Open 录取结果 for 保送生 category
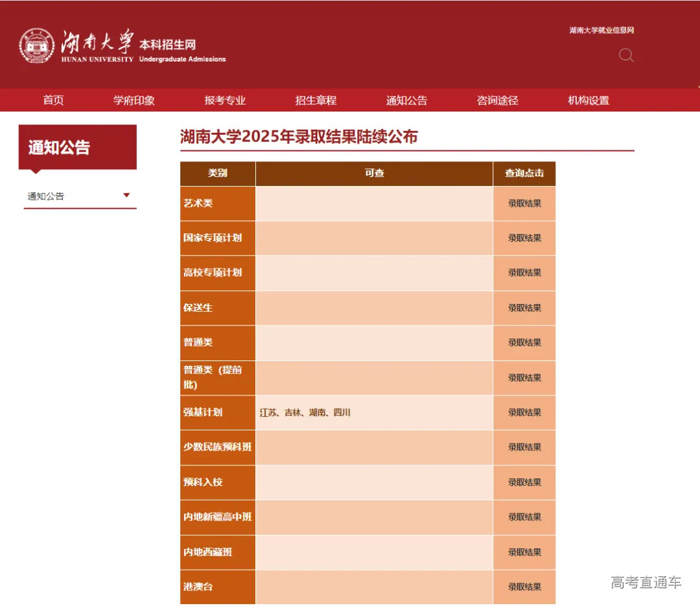 [x=524, y=308]
